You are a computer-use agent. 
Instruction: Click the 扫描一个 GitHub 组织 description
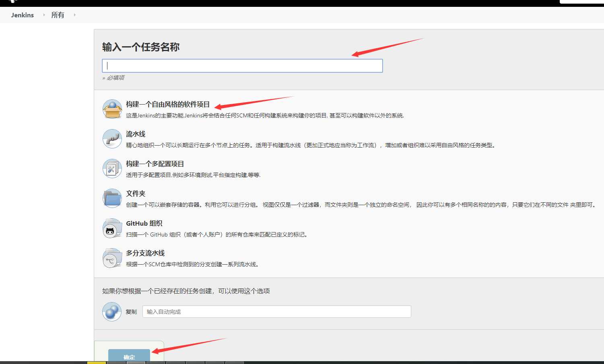tap(218, 234)
